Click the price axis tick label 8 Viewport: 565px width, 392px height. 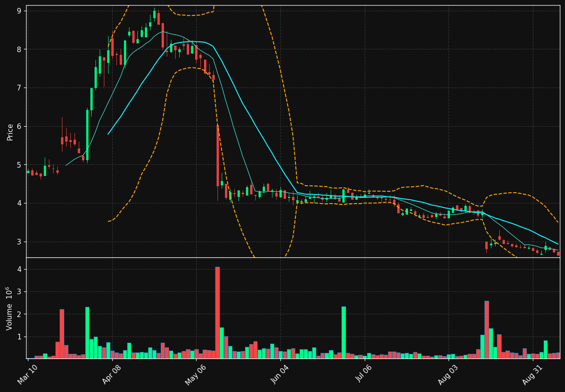point(20,49)
